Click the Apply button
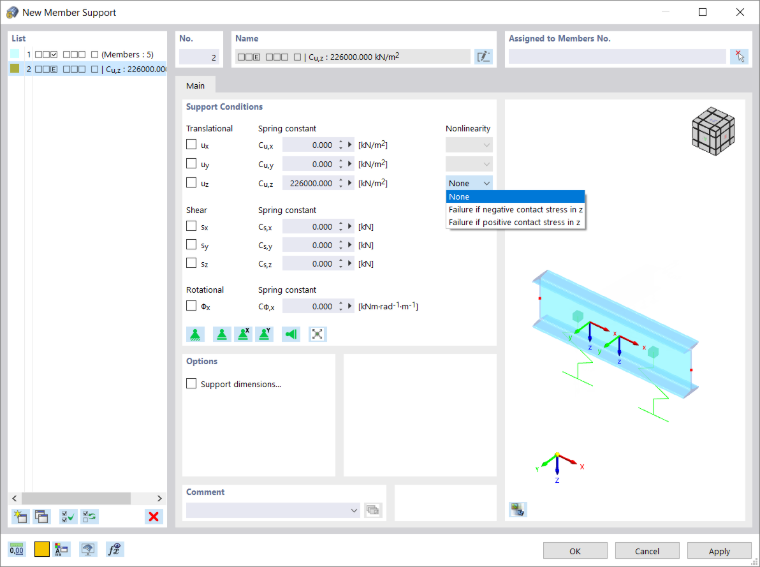The width and height of the screenshot is (760, 567). click(x=719, y=551)
